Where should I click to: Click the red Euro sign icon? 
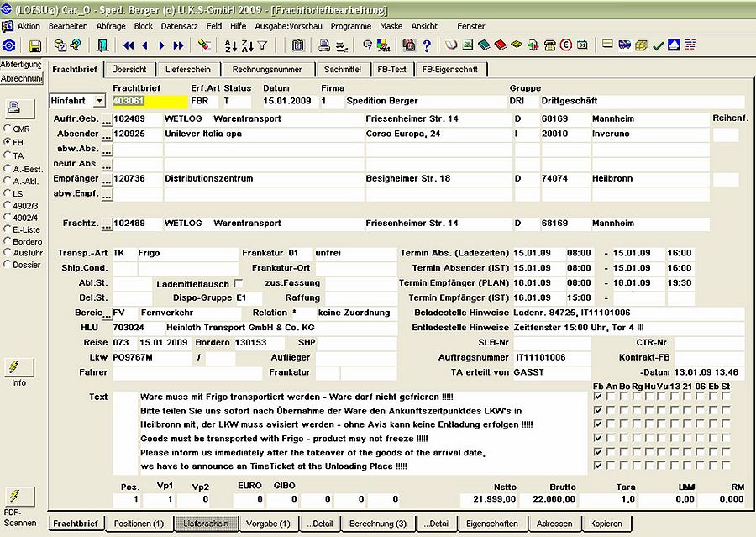coord(566,45)
